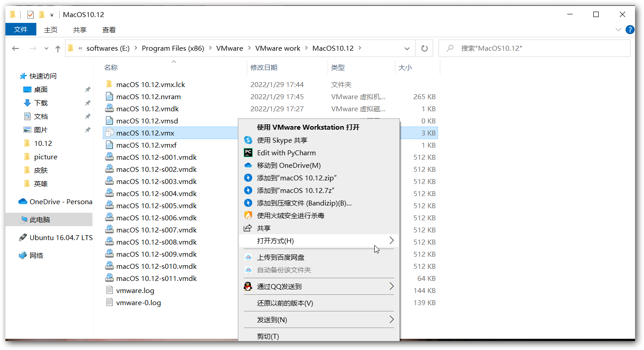Open the 共享 ribbon tab
Screen dimensions: 644x350
click(80, 30)
